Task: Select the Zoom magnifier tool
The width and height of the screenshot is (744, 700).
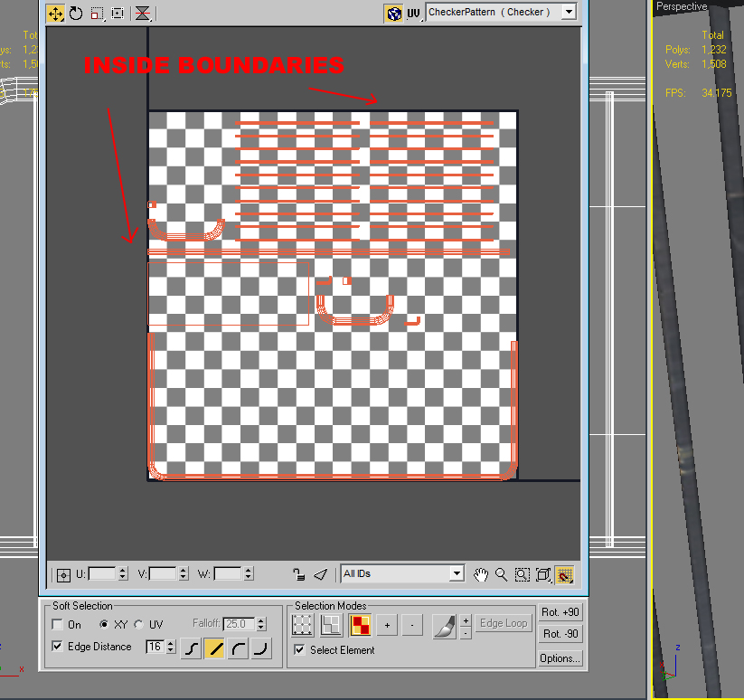Action: tap(501, 574)
